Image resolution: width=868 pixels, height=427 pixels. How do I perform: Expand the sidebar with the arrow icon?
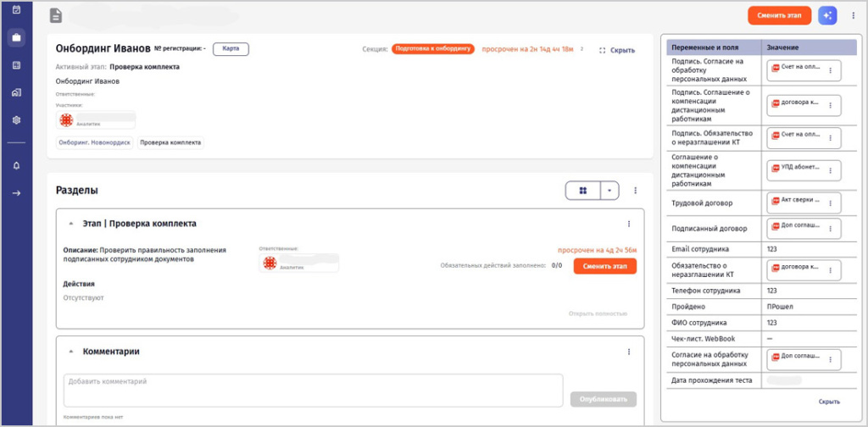pyautogui.click(x=16, y=193)
